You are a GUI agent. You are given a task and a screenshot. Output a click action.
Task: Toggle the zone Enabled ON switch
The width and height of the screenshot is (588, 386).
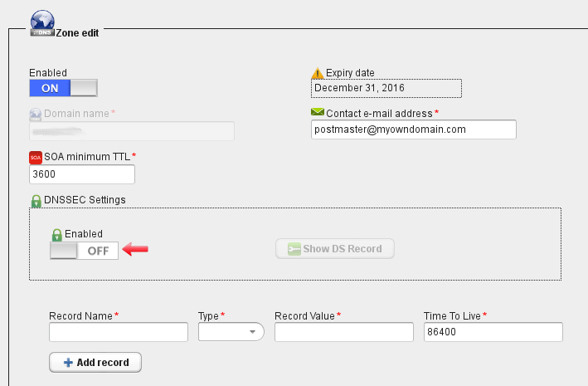63,88
